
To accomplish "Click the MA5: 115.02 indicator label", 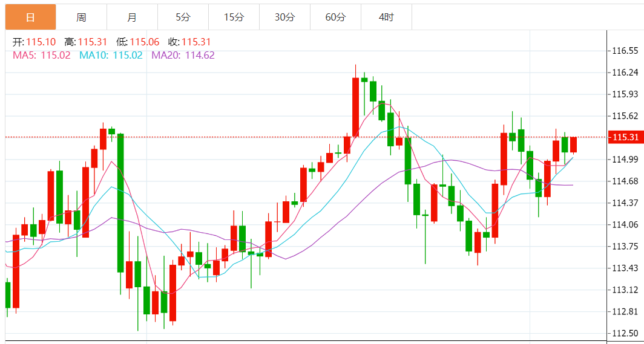I will pyautogui.click(x=42, y=55).
